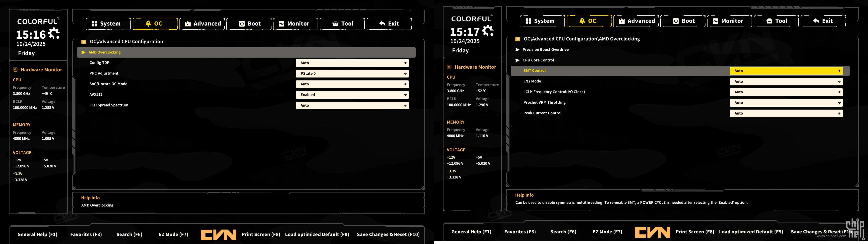Open the AVX512 Enabled dropdown
Image resolution: width=868 pixels, height=244 pixels.
352,95
